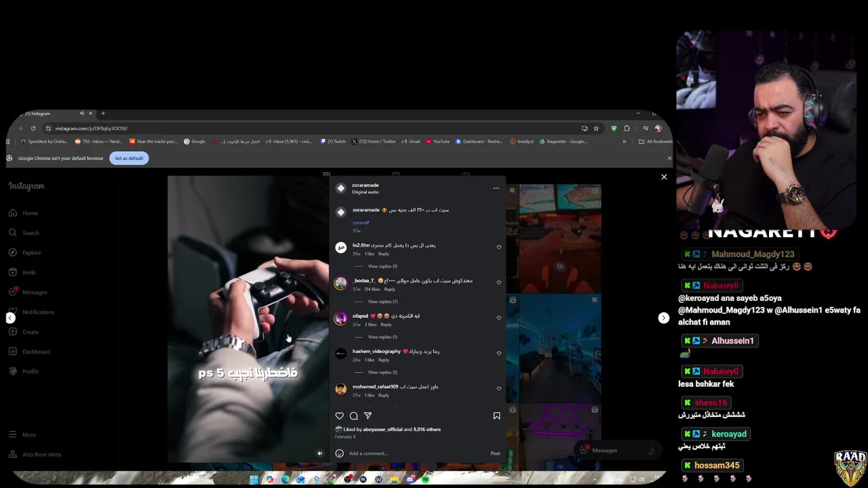The height and width of the screenshot is (488, 868).
Task: Open the More menu in the sidebar
Action: coord(22,434)
